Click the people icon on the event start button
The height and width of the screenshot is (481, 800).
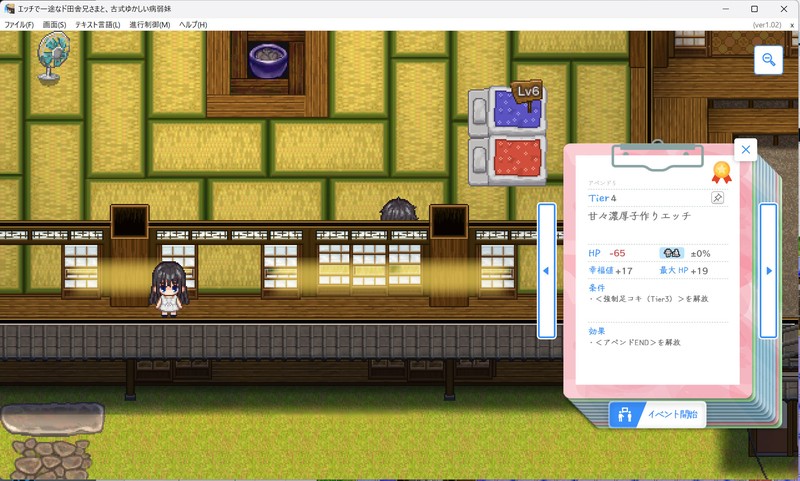(625, 415)
